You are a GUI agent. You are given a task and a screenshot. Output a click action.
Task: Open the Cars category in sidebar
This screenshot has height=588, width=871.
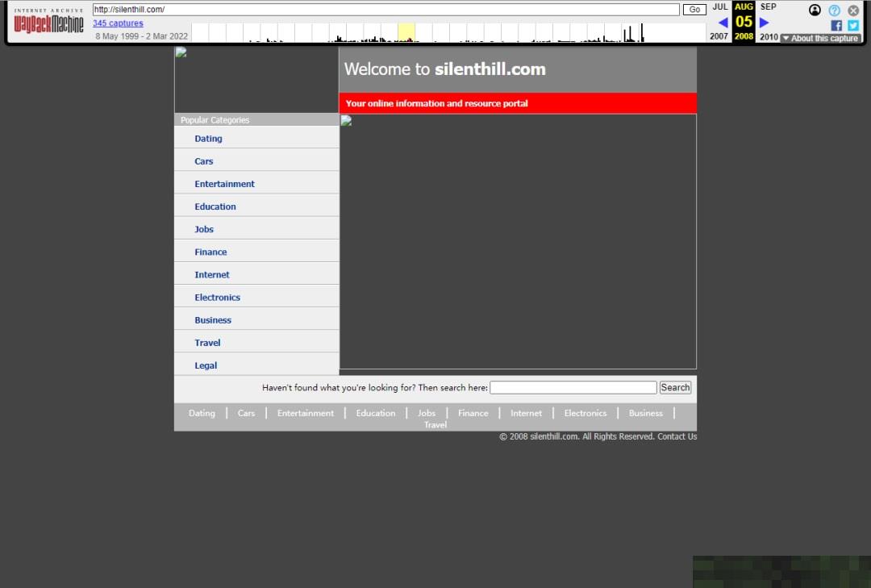pos(204,161)
